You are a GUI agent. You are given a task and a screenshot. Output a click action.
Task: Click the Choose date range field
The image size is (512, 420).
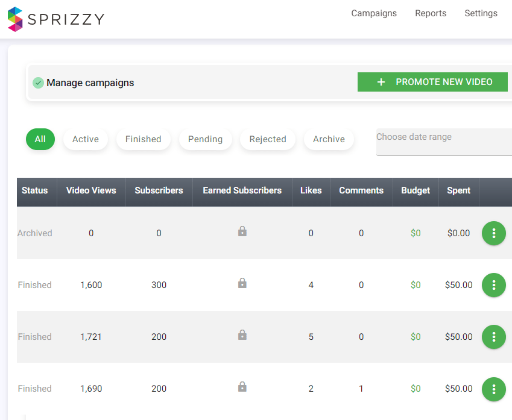pyautogui.click(x=443, y=142)
